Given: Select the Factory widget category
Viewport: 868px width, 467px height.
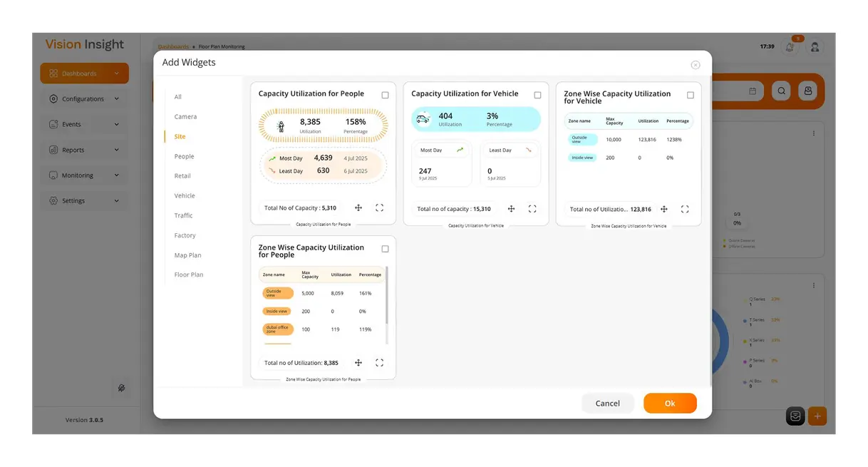Looking at the screenshot, I should click(x=185, y=235).
